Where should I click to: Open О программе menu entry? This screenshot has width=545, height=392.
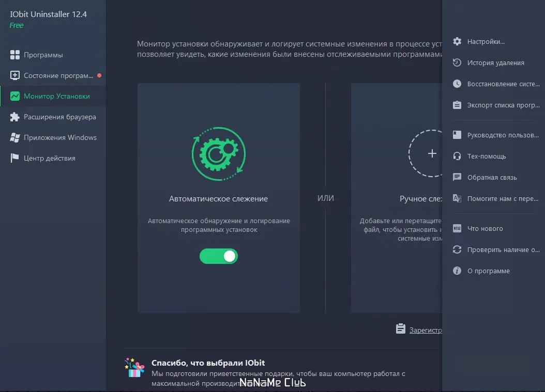[x=494, y=271]
